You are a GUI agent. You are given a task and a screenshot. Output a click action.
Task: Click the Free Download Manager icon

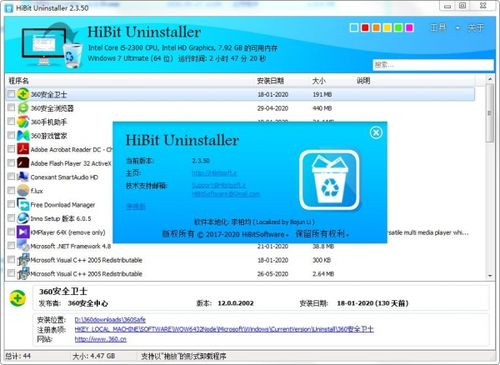click(23, 204)
